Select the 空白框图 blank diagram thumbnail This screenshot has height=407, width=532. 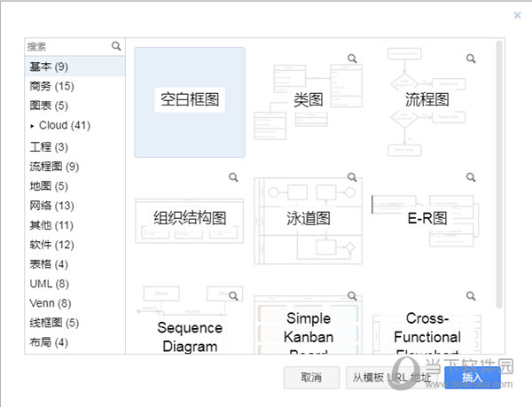pos(190,102)
